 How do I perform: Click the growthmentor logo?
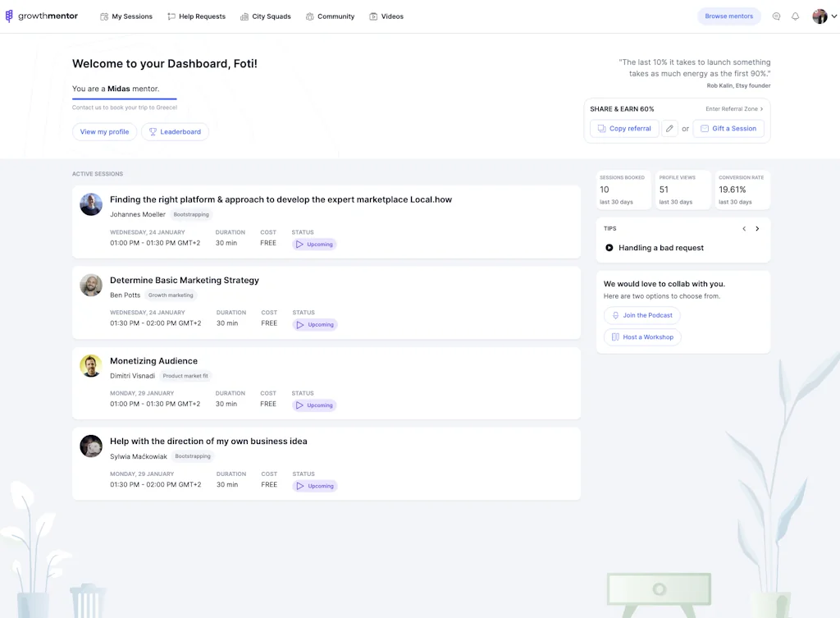click(x=41, y=16)
